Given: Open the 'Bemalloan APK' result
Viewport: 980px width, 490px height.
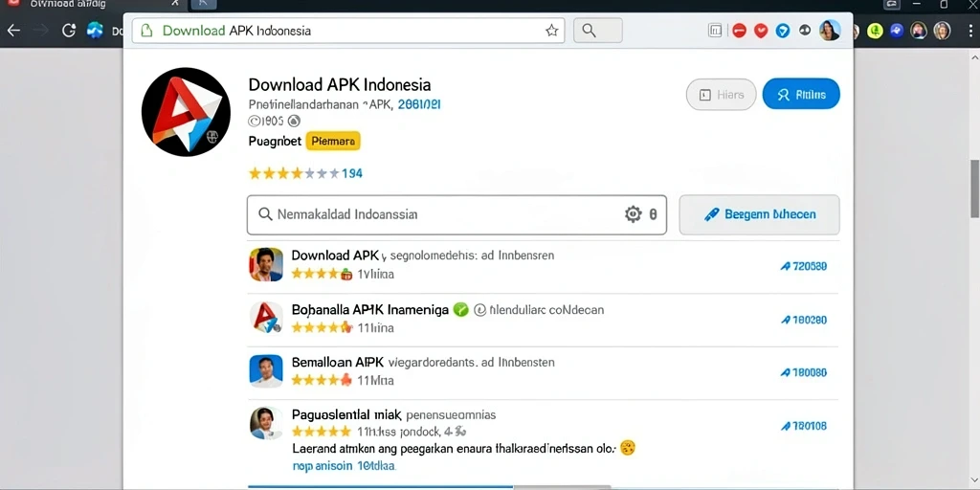Looking at the screenshot, I should [x=338, y=362].
